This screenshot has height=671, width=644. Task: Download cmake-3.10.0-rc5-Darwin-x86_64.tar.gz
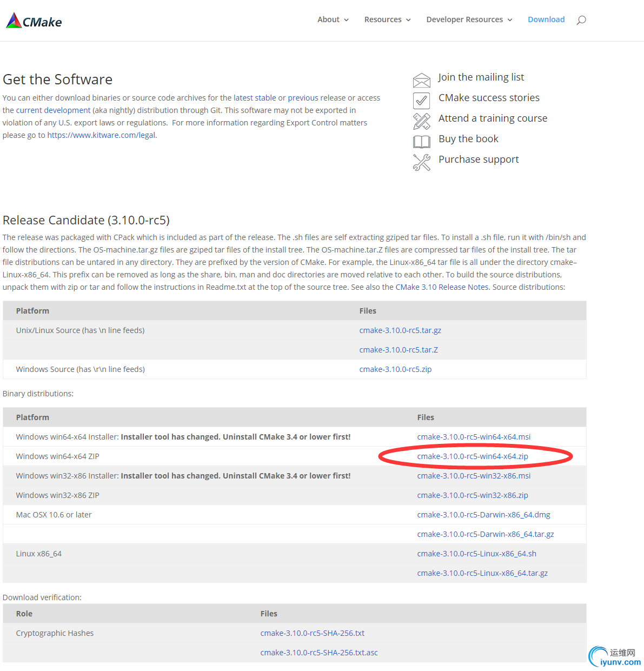click(x=486, y=534)
